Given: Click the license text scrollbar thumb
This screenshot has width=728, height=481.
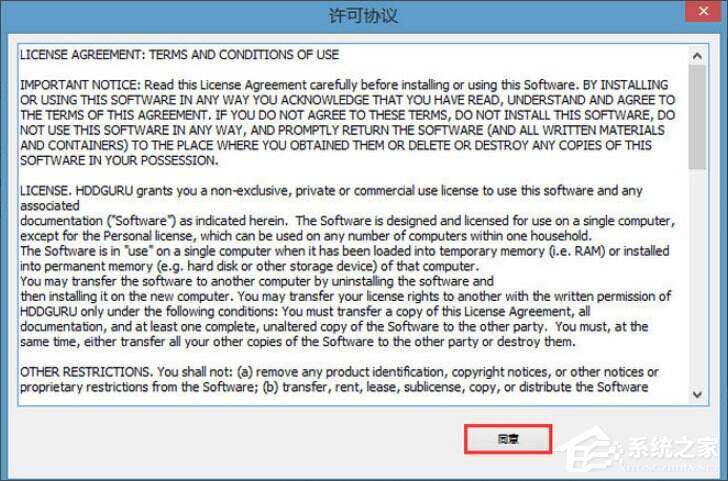Looking at the screenshot, I should click(x=697, y=117).
